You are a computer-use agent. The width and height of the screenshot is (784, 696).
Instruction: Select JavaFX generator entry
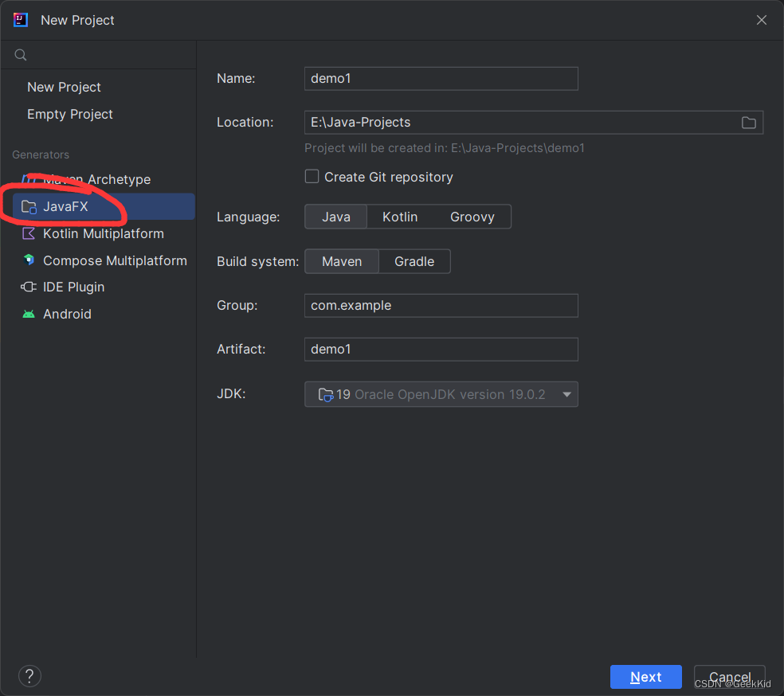pos(104,206)
